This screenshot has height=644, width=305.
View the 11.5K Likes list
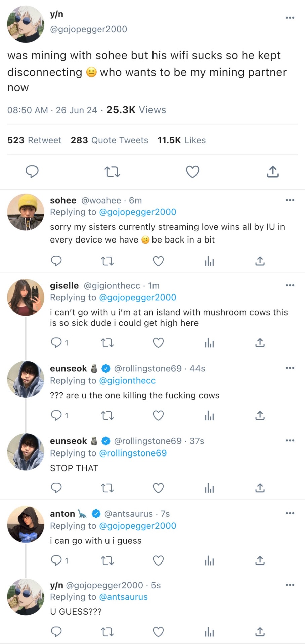[x=181, y=140]
